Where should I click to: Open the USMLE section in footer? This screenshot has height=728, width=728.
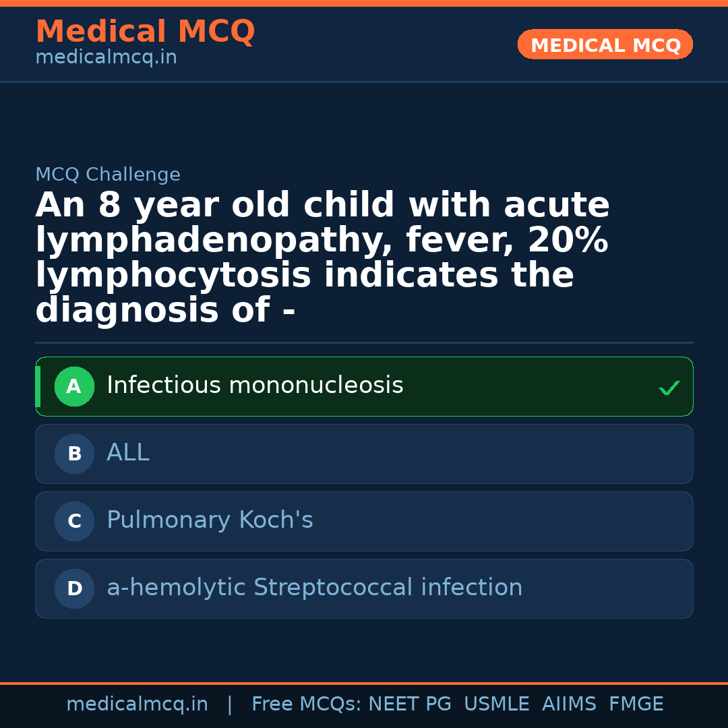tap(497, 704)
